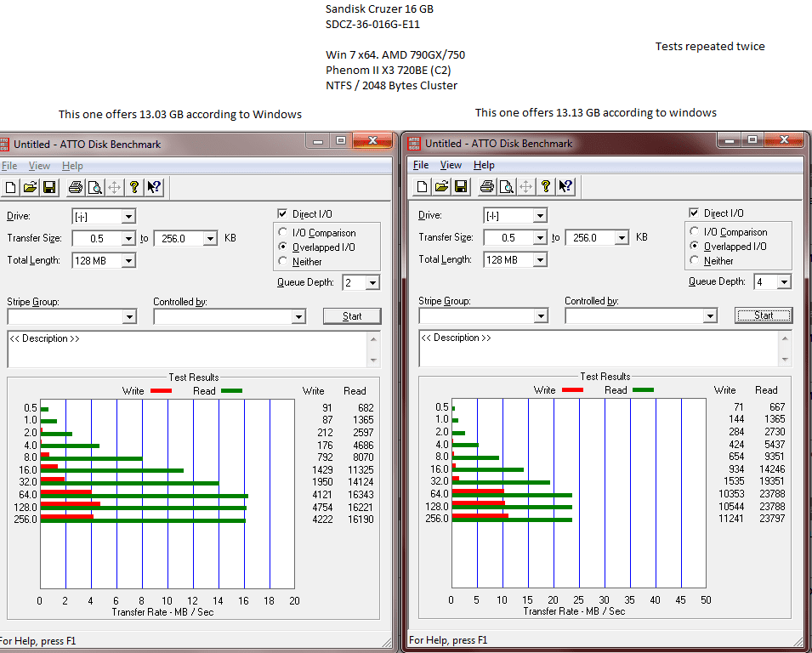Open Drive dropdown in left window
The width and height of the screenshot is (812, 653).
coord(128,217)
